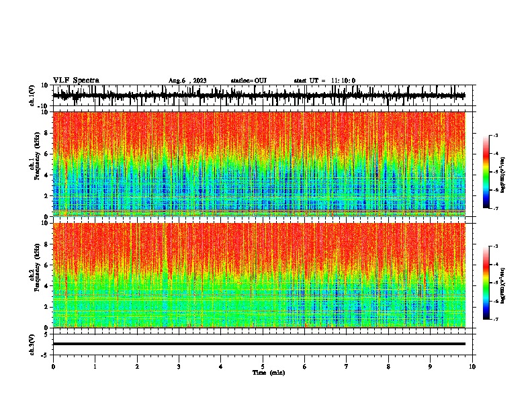This screenshot has width=532, height=411.
Task: Click the 'start UT = 11:10:0' text
Action: point(324,81)
